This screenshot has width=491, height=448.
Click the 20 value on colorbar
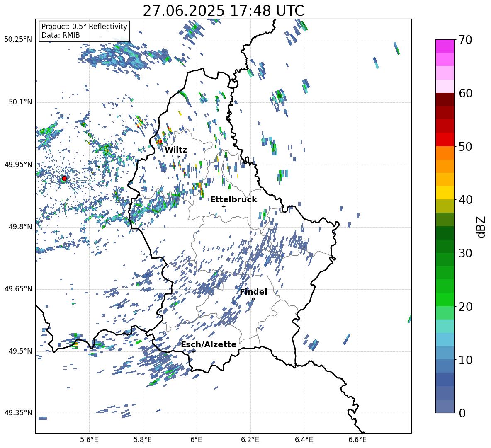(x=465, y=307)
